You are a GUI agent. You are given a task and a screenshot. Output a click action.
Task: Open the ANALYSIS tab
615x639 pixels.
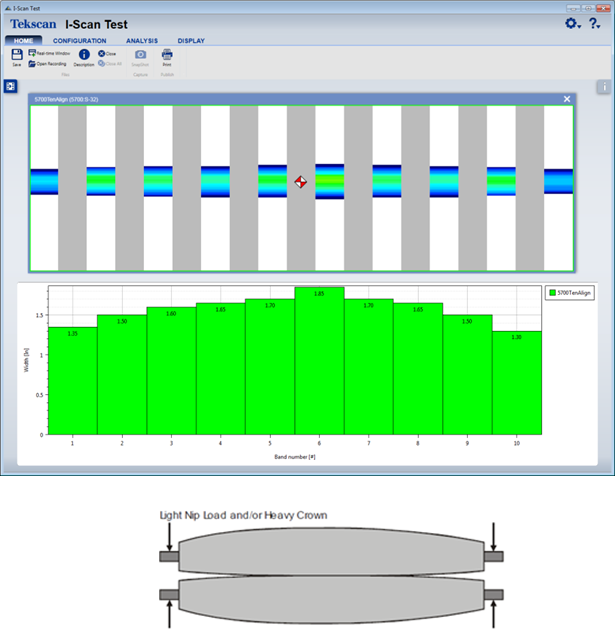point(142,41)
